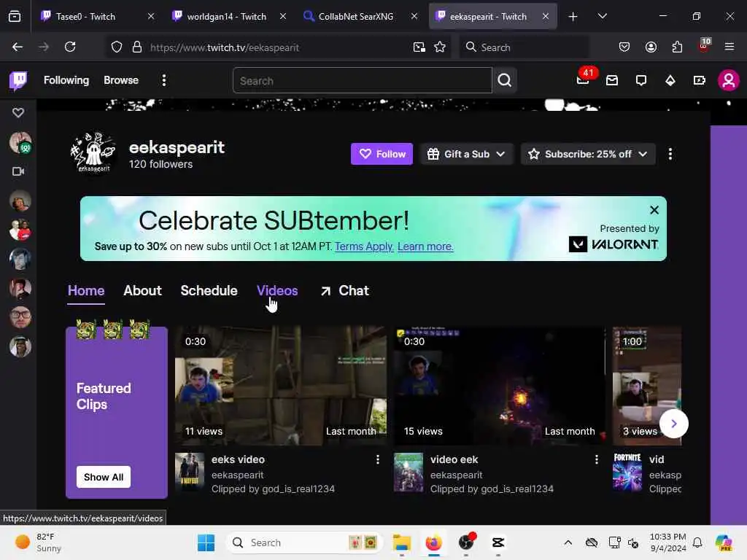Screen dimensions: 747x560
Task: Close the SUBtember banner
Action: pos(654,210)
